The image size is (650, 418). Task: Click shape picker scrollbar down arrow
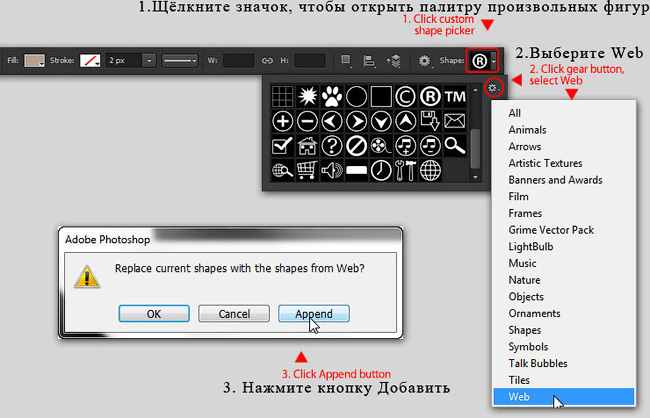tap(475, 177)
